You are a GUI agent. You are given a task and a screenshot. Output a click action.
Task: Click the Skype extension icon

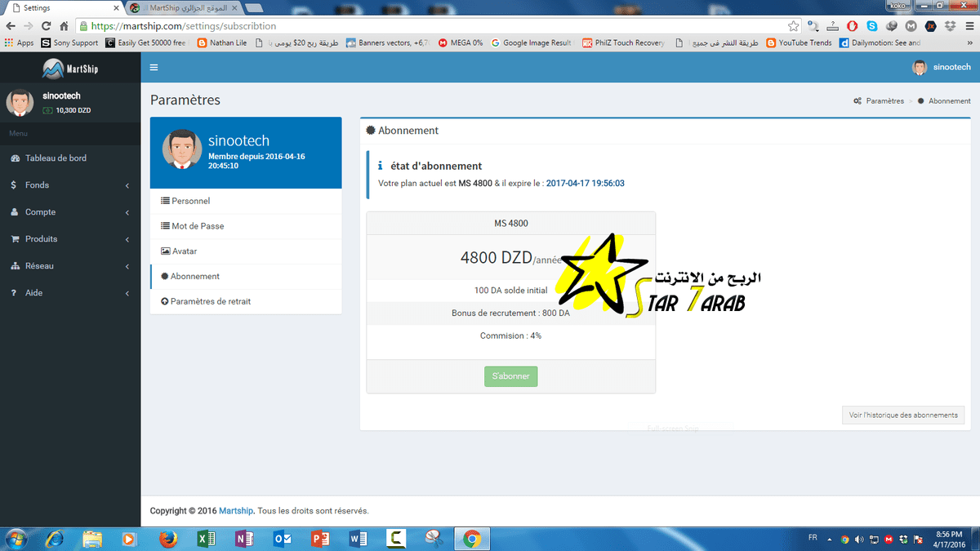click(872, 26)
